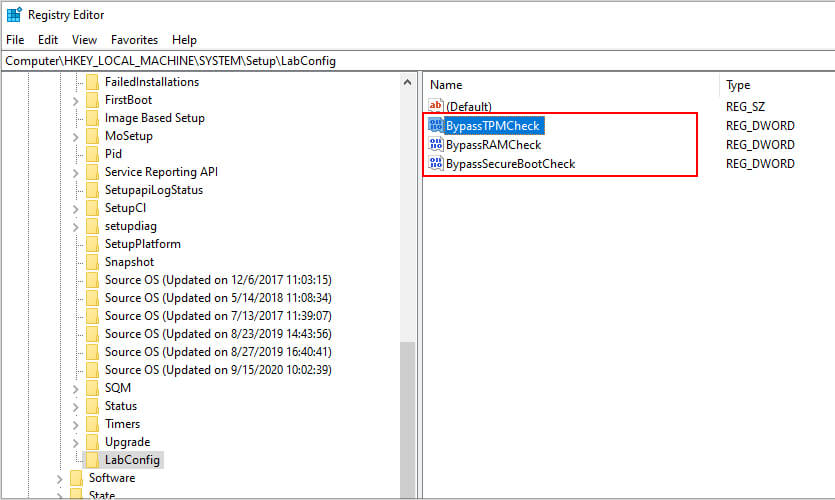Expand the SetupCI key
The image size is (835, 500).
[x=76, y=209]
